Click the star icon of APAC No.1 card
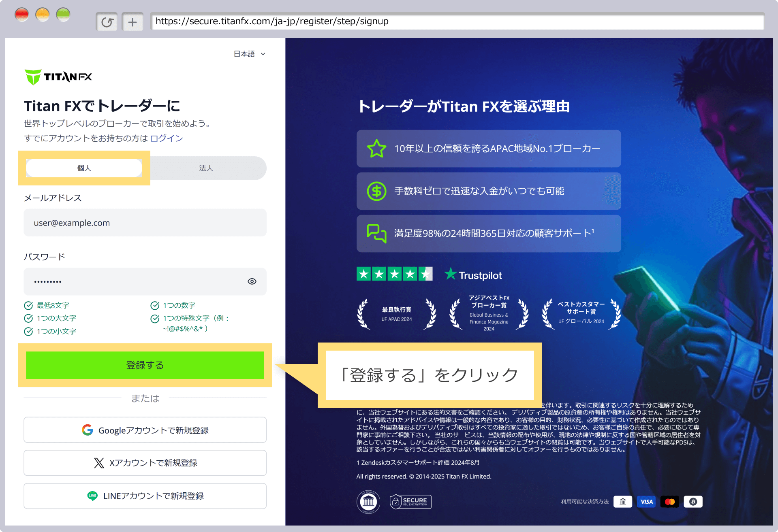778x532 pixels. (x=376, y=149)
